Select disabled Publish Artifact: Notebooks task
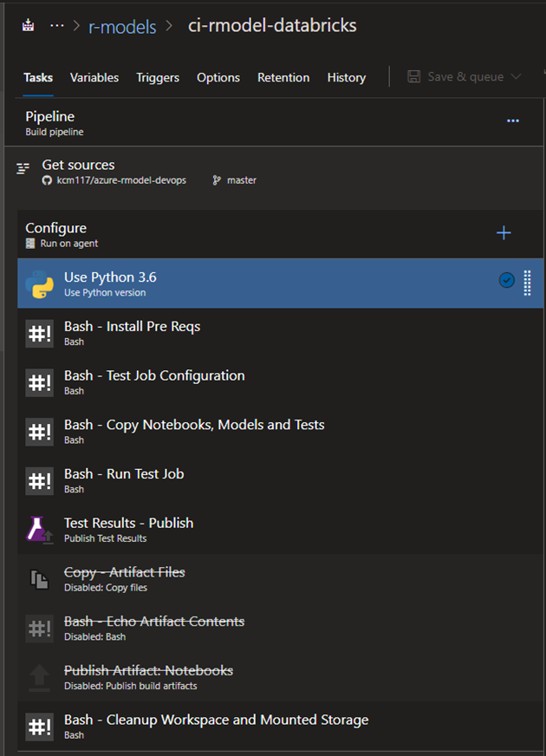Screen dimensions: 546x756 (x=281, y=677)
